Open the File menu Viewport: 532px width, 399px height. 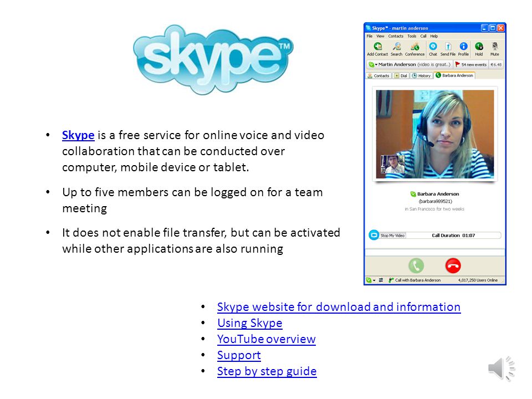(x=370, y=36)
